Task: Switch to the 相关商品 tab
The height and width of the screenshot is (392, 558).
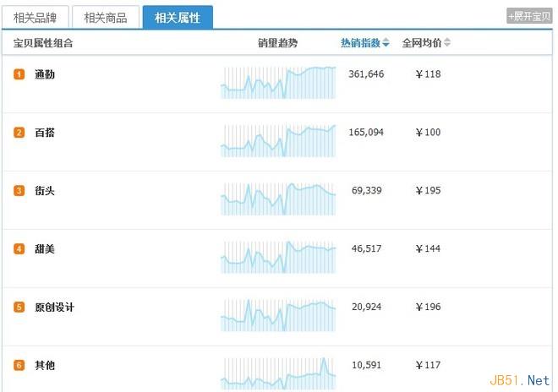Action: pyautogui.click(x=106, y=17)
